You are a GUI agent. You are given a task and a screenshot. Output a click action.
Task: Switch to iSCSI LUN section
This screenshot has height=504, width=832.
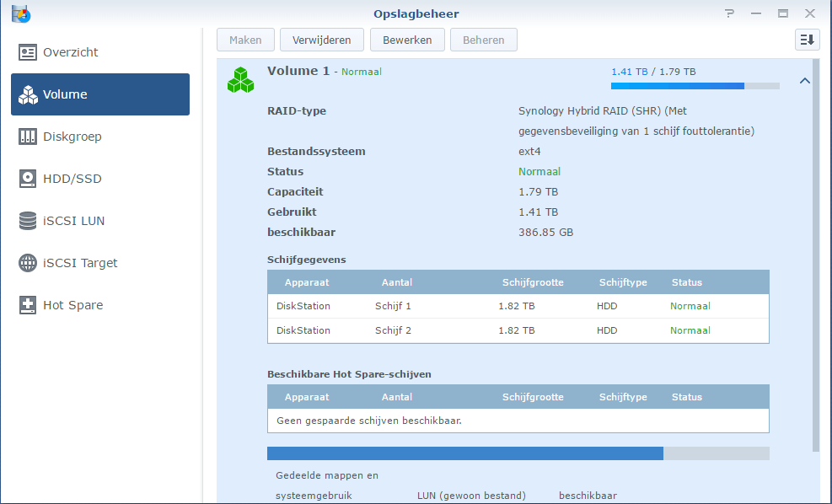[x=100, y=221]
